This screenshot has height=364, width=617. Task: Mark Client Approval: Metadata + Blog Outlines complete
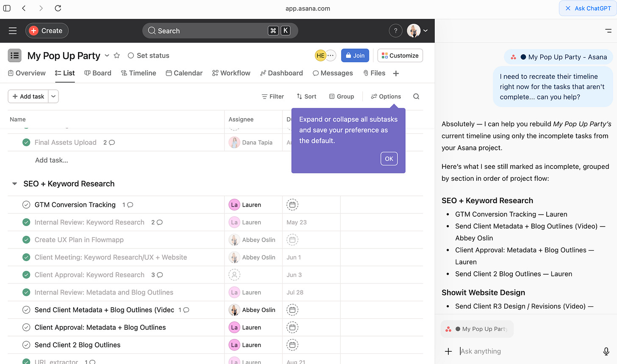coord(26,328)
